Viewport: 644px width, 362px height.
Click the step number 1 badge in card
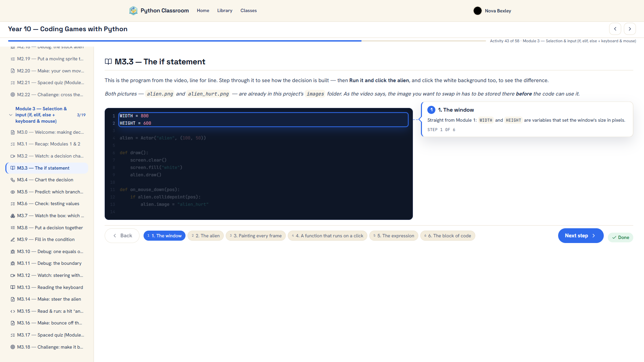[x=431, y=110]
